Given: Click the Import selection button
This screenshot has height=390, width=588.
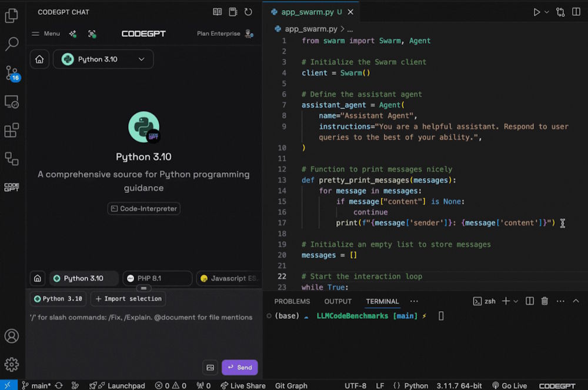Looking at the screenshot, I should tap(128, 299).
